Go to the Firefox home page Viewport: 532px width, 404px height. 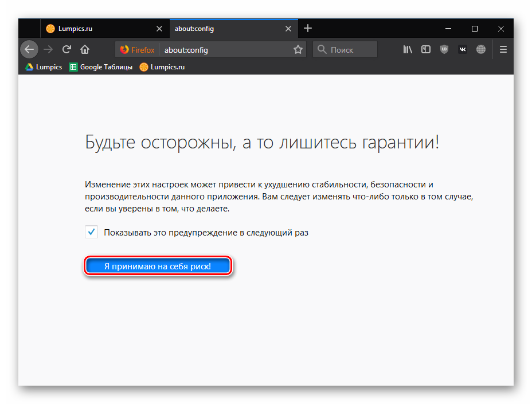(85, 49)
